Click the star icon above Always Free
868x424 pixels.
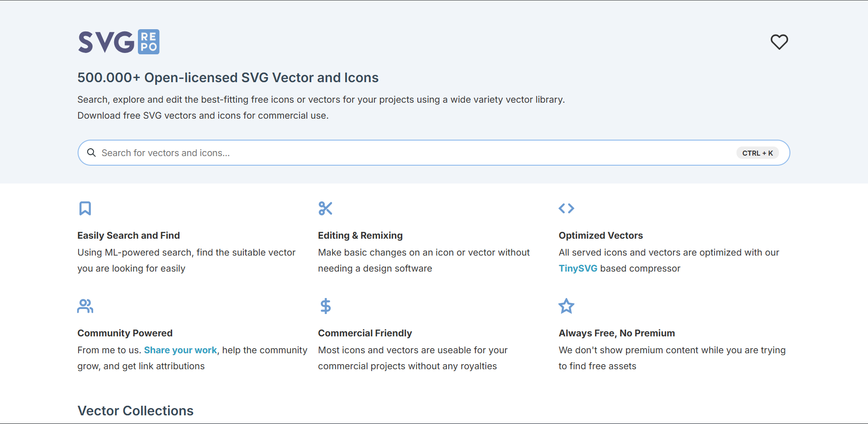point(566,306)
